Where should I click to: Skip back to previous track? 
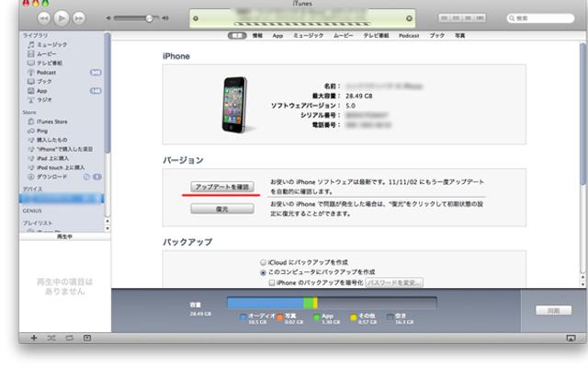pos(44,18)
